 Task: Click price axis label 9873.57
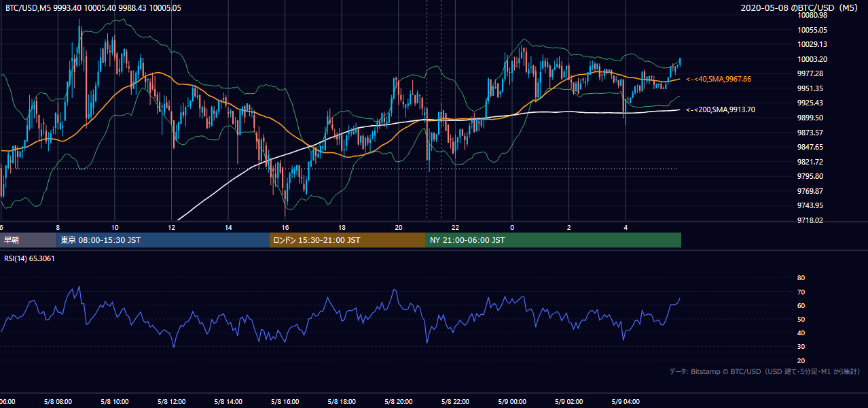[x=810, y=133]
